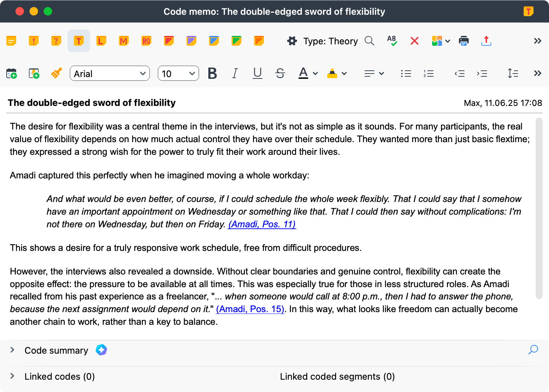549x392 pixels.
Task: Print the memo
Action: [x=464, y=41]
